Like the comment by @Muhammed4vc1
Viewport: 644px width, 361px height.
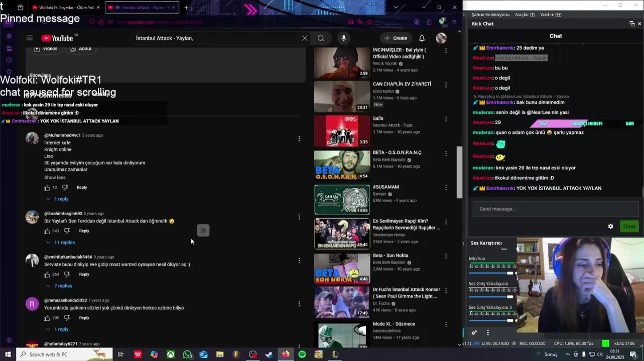pos(47,188)
